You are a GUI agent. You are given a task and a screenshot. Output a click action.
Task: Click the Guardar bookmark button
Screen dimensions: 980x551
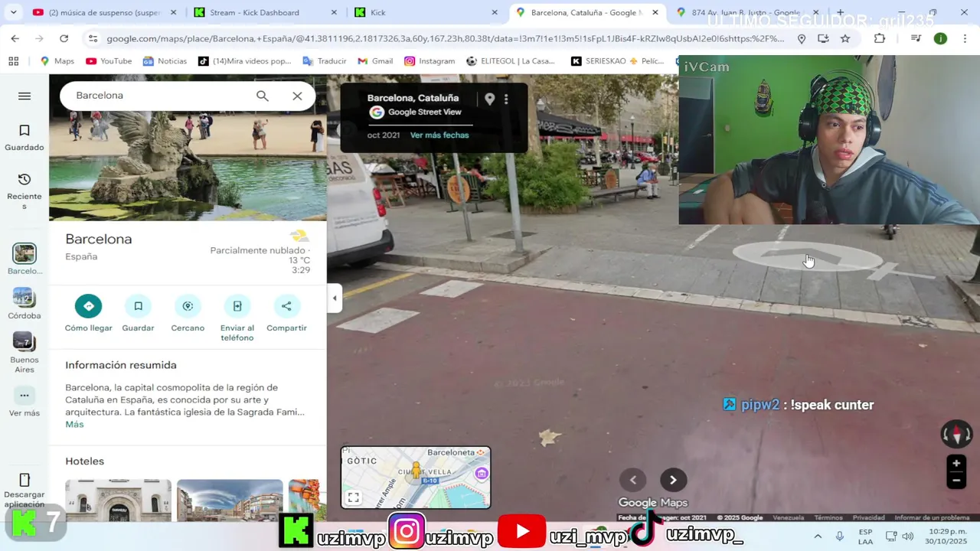[139, 314]
